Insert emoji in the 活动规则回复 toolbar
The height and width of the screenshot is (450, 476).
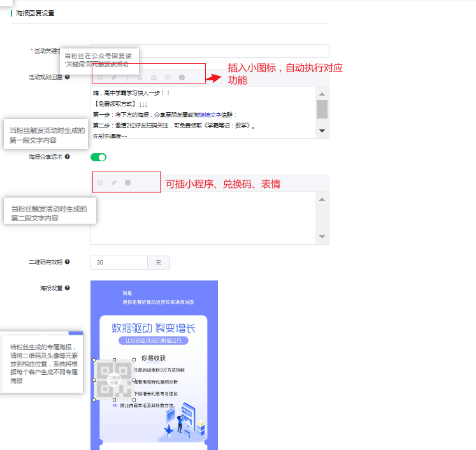pos(100,77)
